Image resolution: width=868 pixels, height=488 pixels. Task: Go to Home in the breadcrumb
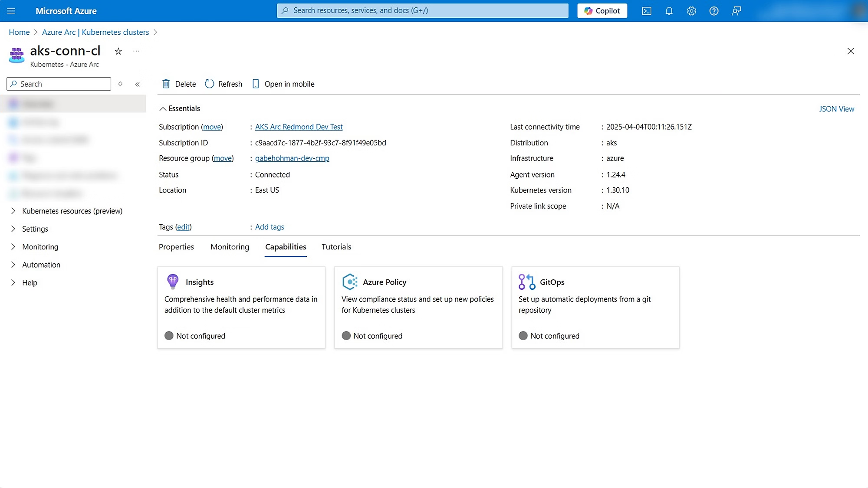(19, 32)
